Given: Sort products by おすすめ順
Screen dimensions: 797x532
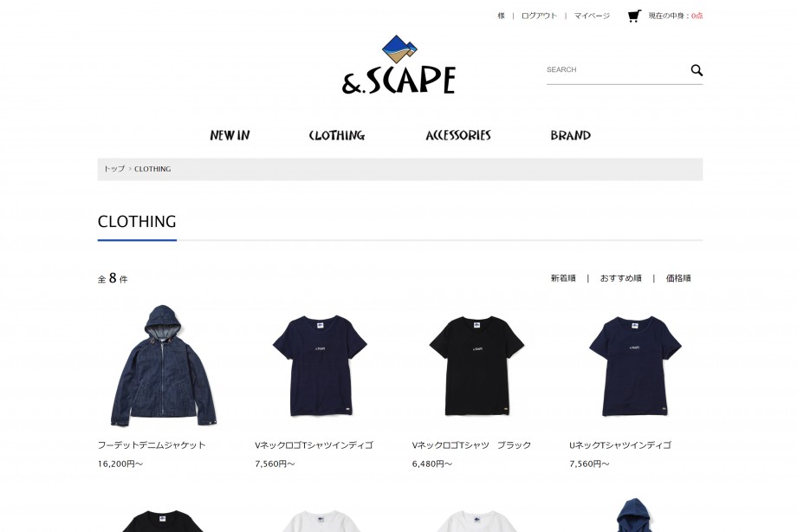Looking at the screenshot, I should click(x=620, y=278).
